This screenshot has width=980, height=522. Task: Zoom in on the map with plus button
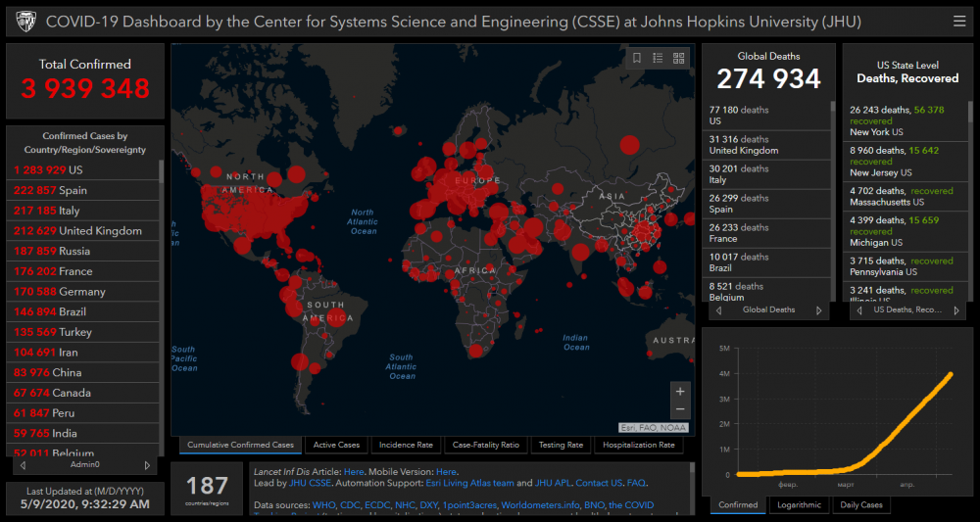pos(680,391)
